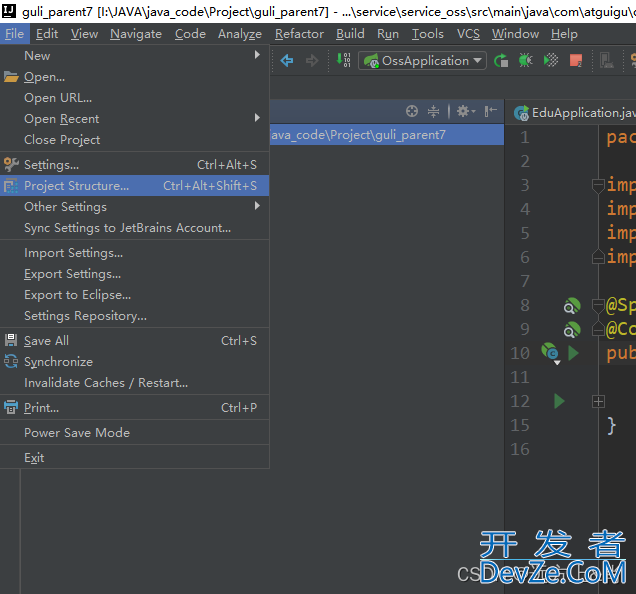Click the Spring class gutter icon on line 10
This screenshot has height=594, width=636.
pos(550,352)
